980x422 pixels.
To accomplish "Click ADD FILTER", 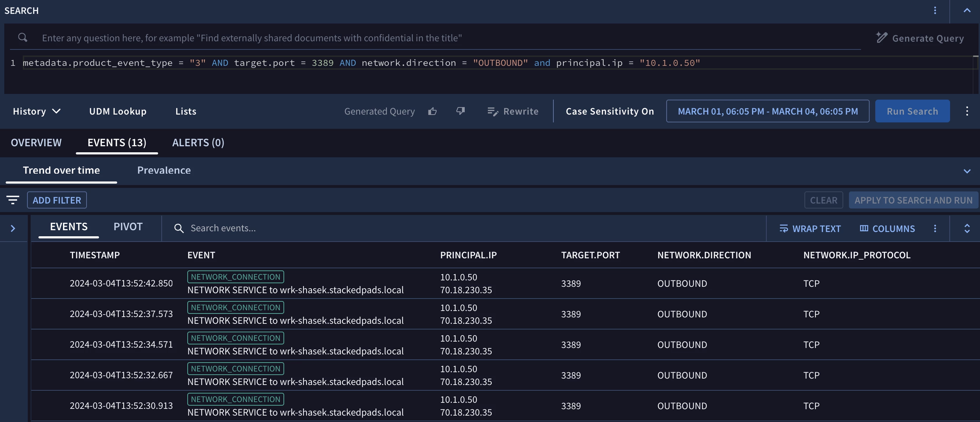I will click(57, 200).
